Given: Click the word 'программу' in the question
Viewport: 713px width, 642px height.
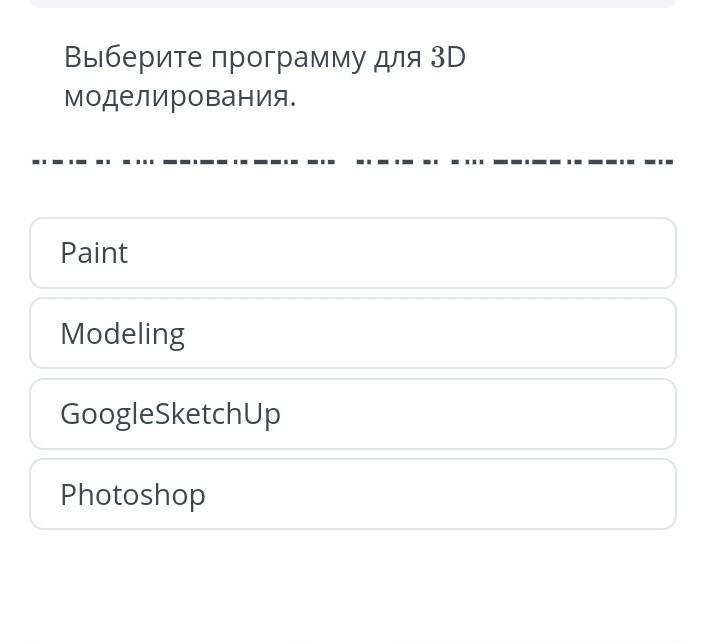Looking at the screenshot, I should (288, 60).
